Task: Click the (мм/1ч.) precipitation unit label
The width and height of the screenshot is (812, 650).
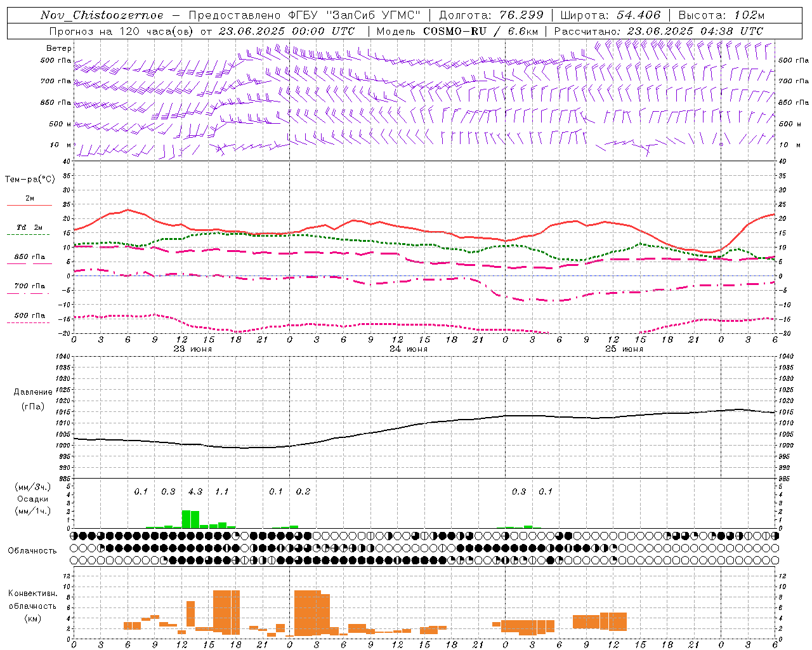Action: click(x=33, y=511)
